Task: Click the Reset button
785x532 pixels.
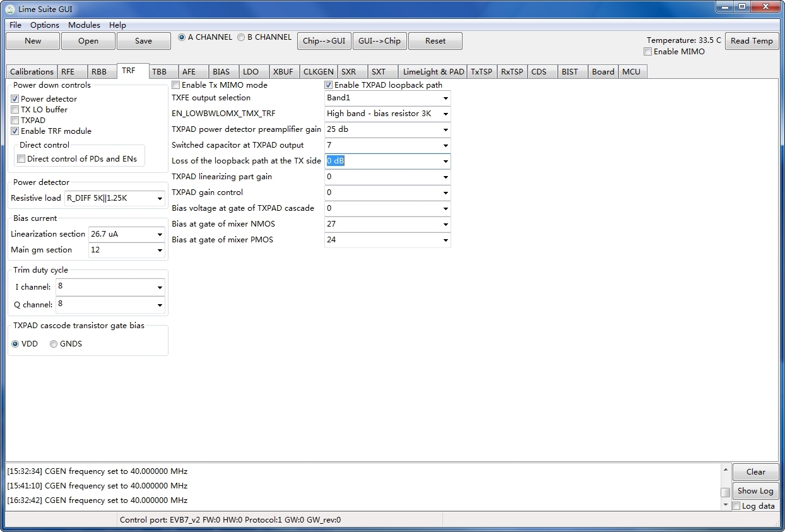Action: 435,41
